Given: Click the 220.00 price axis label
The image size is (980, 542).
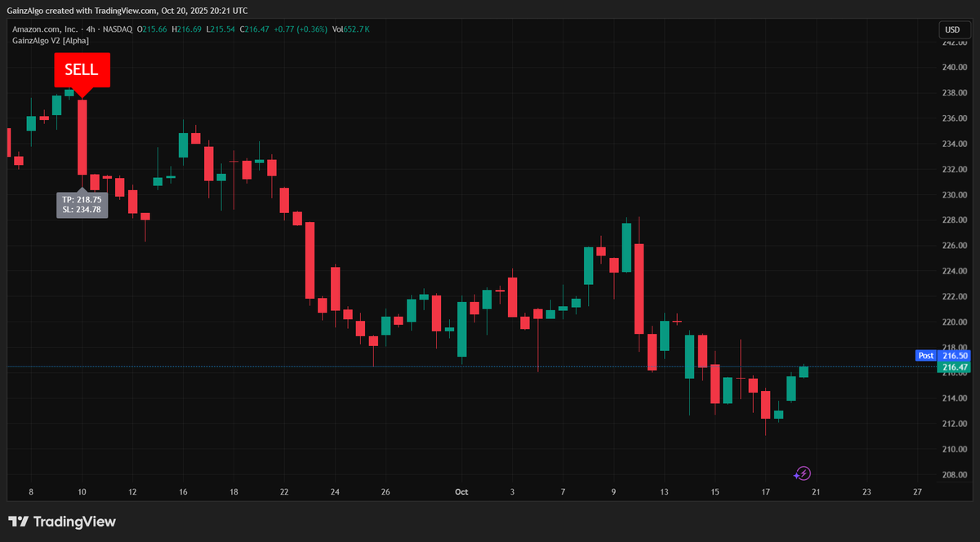Looking at the screenshot, I should (955, 322).
